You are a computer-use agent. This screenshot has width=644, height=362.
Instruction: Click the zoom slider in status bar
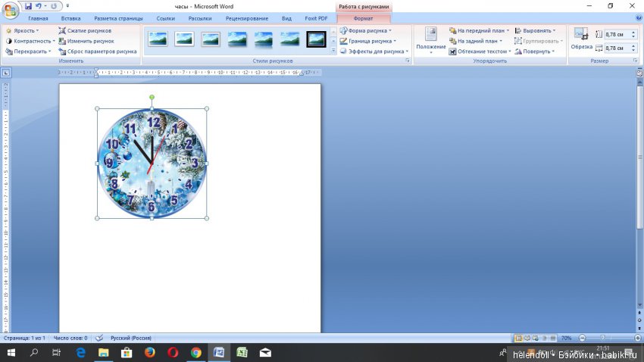coord(602,338)
